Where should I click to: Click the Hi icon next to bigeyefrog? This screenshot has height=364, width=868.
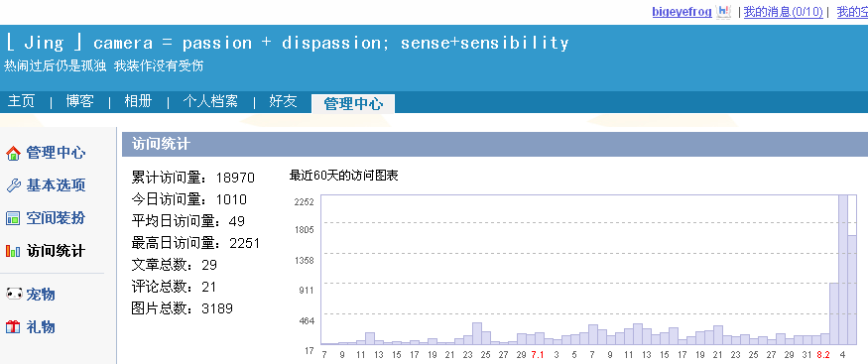click(x=723, y=12)
